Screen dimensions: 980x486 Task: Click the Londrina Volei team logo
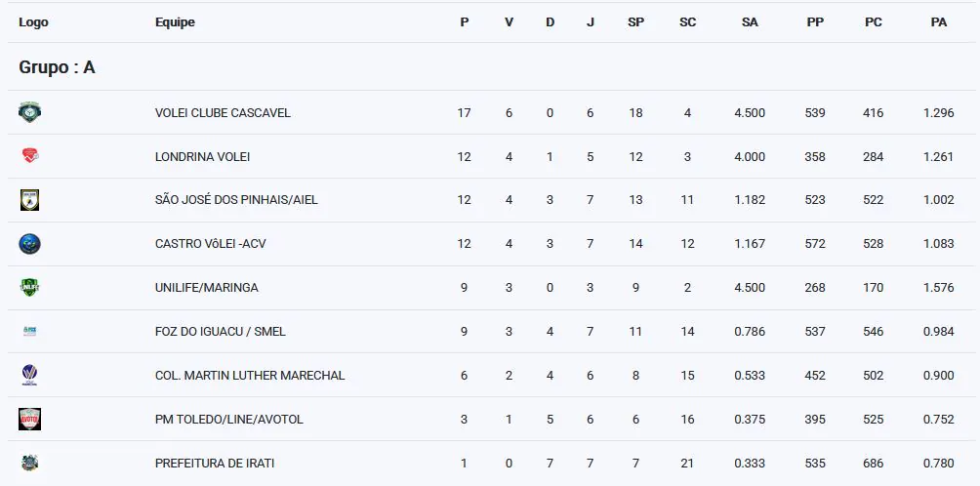29,156
